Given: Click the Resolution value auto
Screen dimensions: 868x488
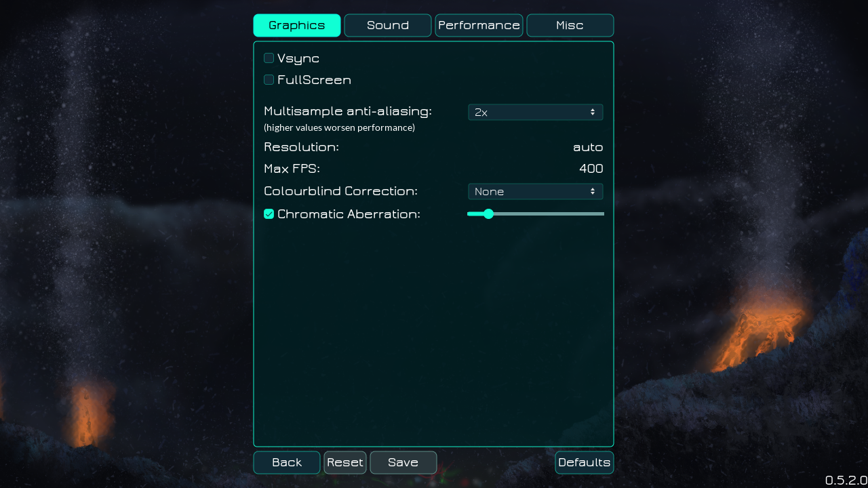Looking at the screenshot, I should coord(588,147).
